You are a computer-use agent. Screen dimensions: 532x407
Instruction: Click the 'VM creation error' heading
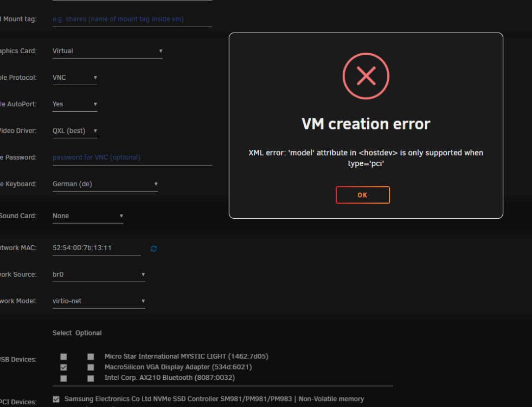(x=366, y=124)
